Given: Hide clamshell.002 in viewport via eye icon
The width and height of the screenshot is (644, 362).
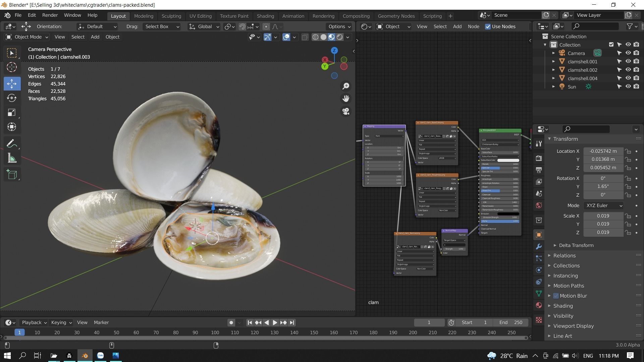Looking at the screenshot, I should [628, 70].
